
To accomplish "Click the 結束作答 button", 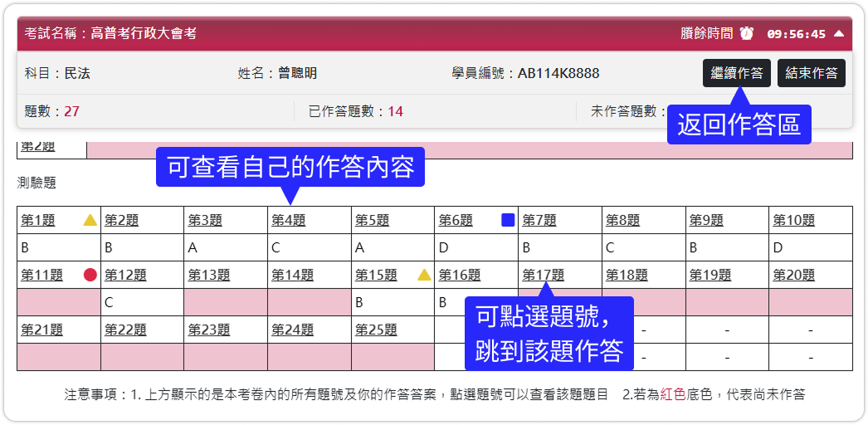I will coord(811,73).
